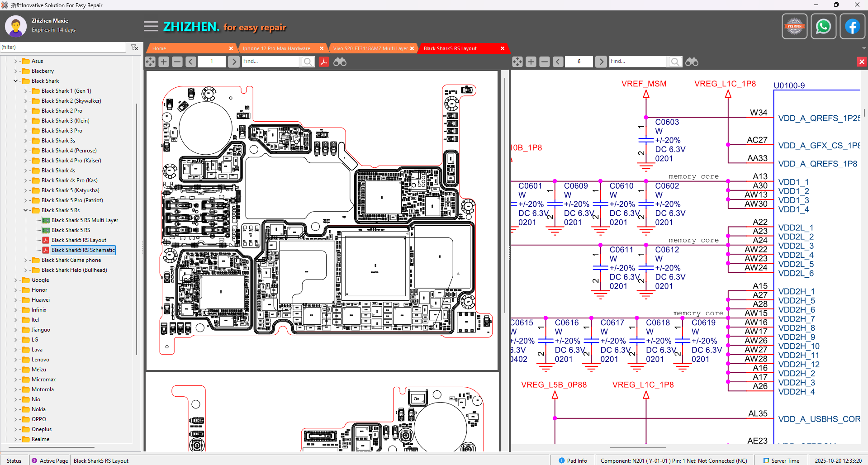This screenshot has width=868, height=465.
Task: Click the Pad Info status icon
Action: [x=562, y=460]
